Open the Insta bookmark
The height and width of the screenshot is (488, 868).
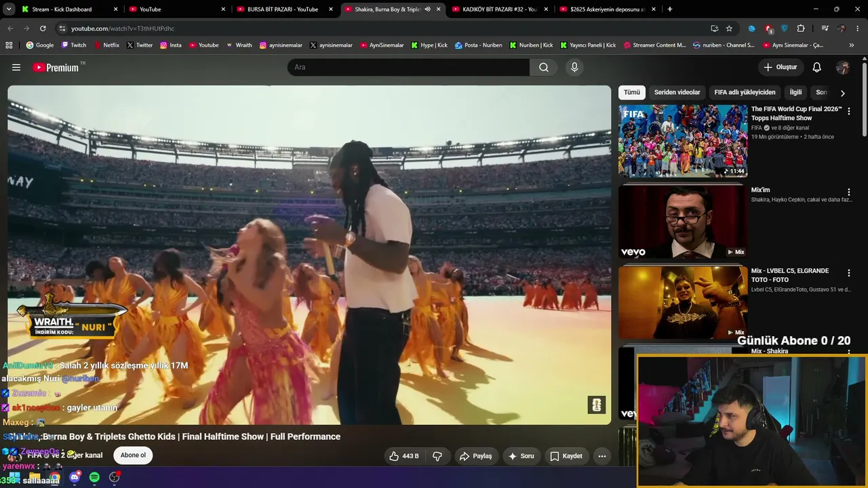(x=171, y=45)
